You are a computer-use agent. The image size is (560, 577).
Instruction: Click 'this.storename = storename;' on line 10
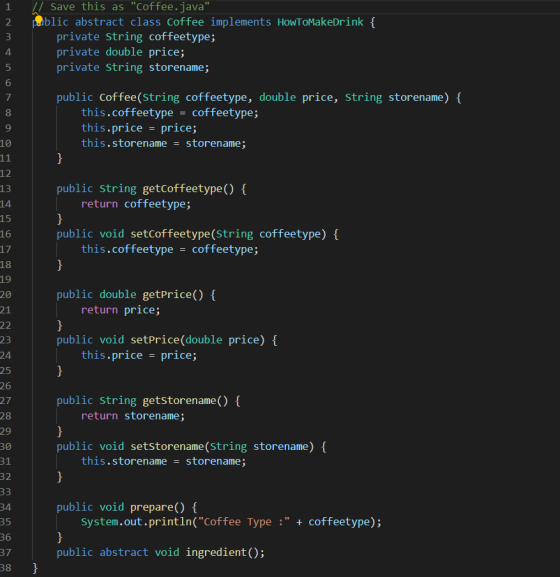click(164, 143)
